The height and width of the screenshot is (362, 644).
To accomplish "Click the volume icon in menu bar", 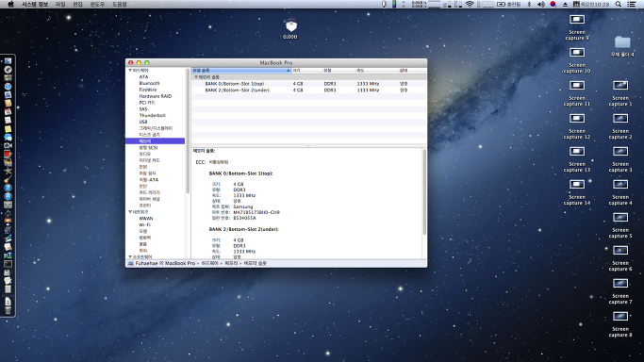I will click(541, 4).
